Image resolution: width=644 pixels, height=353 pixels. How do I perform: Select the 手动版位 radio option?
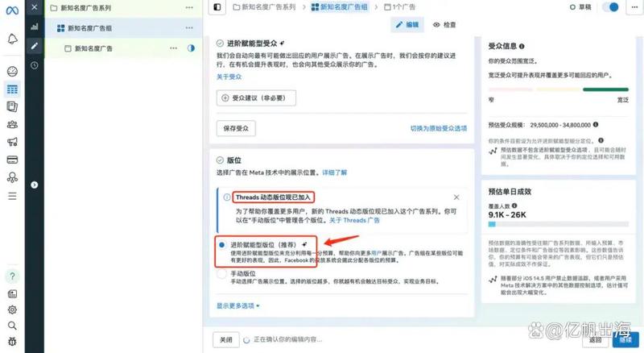[222, 275]
